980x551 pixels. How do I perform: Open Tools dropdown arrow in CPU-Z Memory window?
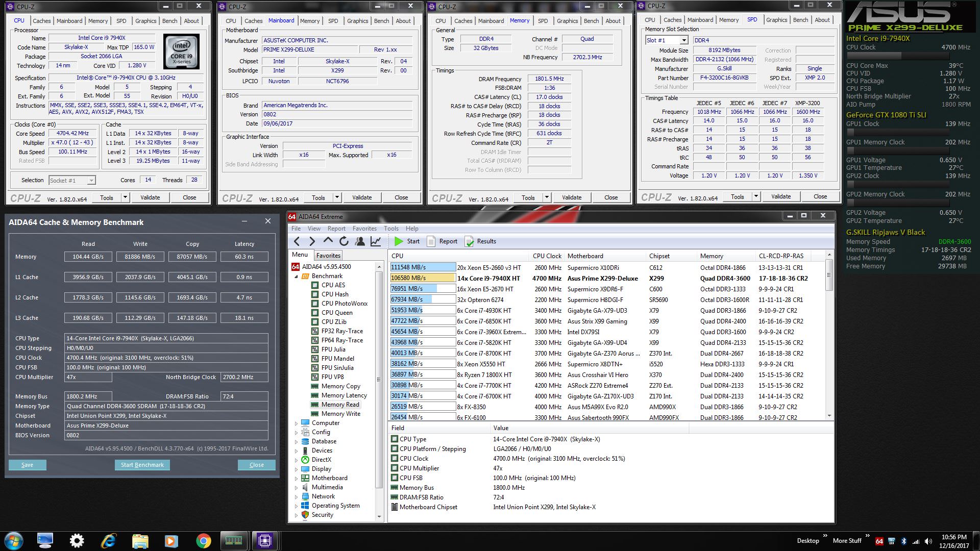coord(547,197)
